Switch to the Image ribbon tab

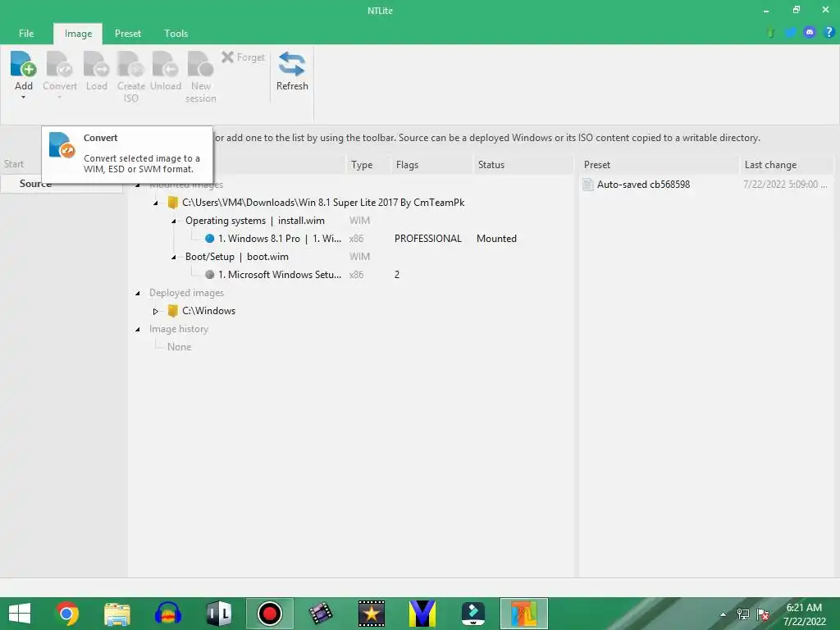click(x=78, y=33)
